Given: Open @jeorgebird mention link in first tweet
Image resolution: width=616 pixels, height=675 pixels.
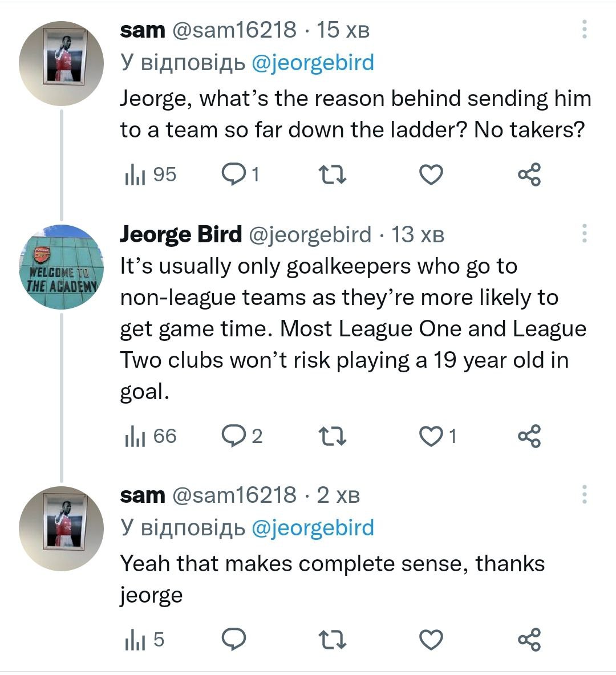Looking at the screenshot, I should [x=313, y=63].
